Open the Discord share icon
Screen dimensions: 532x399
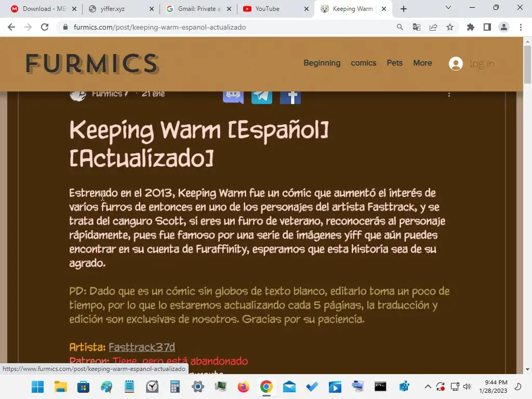click(x=233, y=97)
